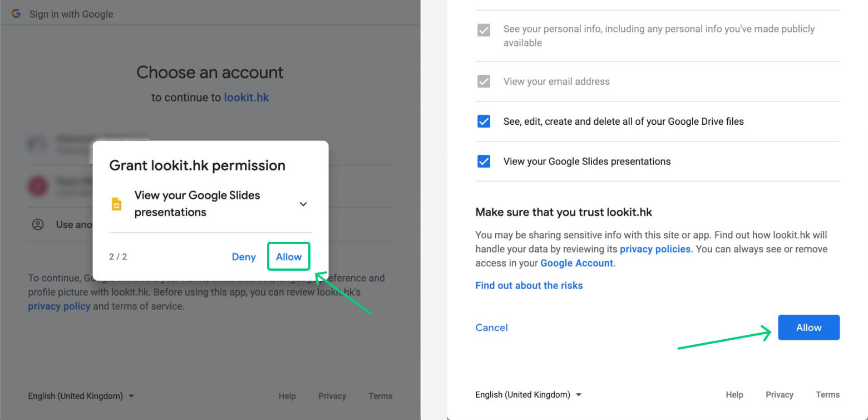Image resolution: width=868 pixels, height=420 pixels.
Task: Click 'View your Google Slides presentations' dialog text
Action: [198, 204]
